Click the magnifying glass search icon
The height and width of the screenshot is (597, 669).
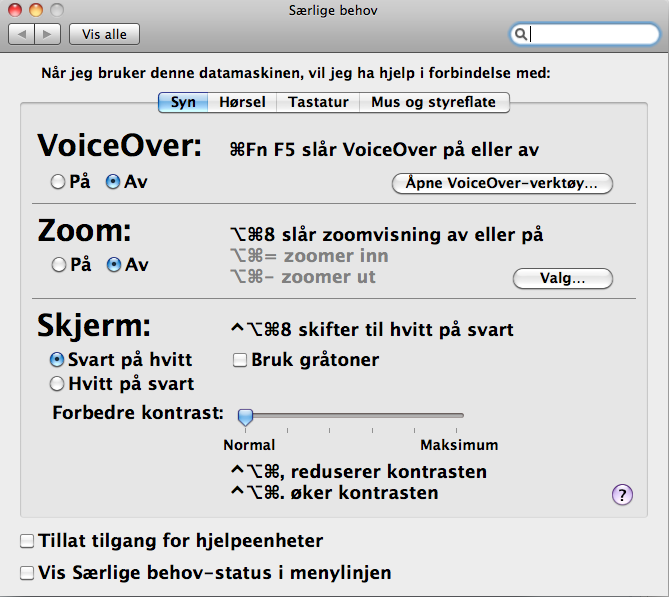click(520, 34)
